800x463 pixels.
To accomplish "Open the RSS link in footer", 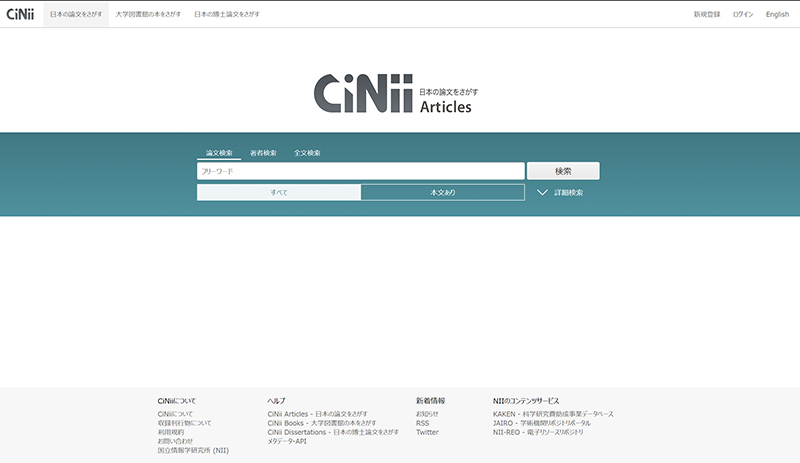I will pyautogui.click(x=422, y=423).
